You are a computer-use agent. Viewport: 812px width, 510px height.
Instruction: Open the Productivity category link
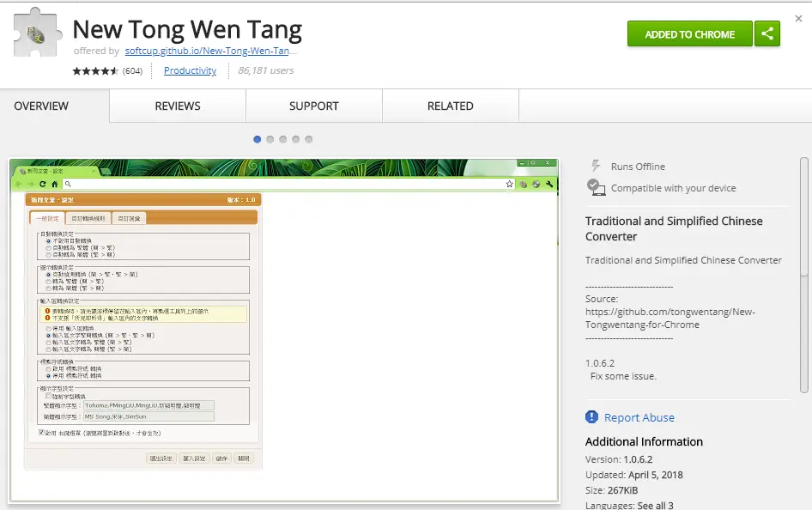coord(190,70)
